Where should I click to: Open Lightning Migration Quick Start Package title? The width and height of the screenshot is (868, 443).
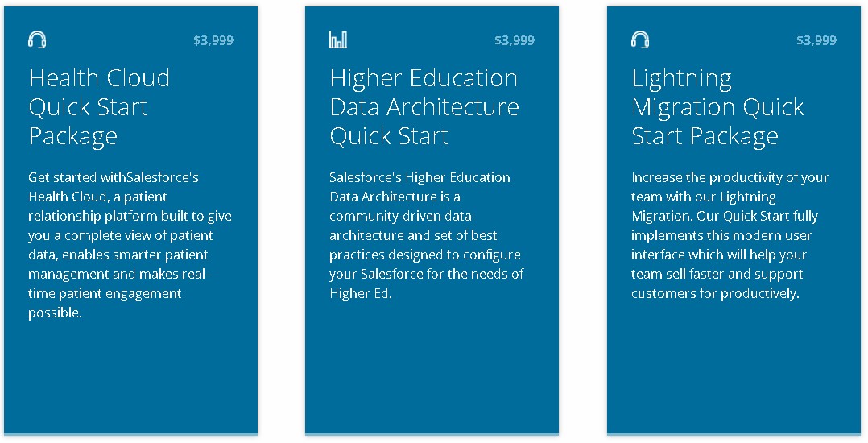coord(717,107)
